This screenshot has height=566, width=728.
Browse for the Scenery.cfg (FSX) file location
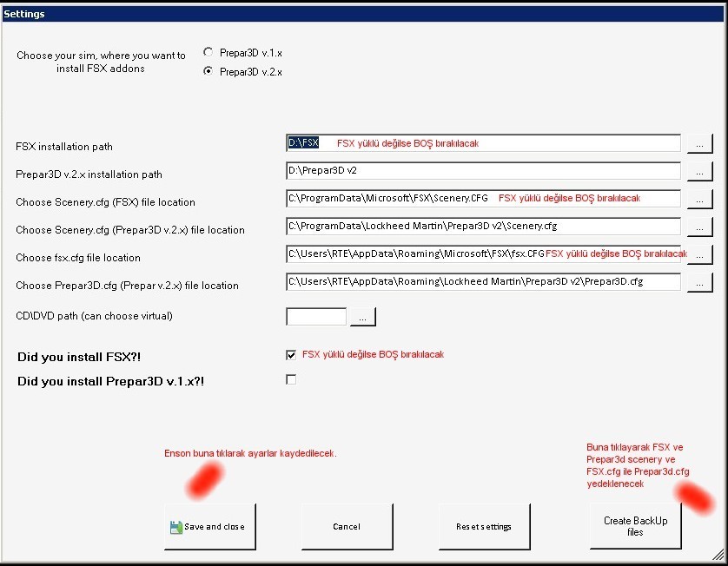pos(699,199)
